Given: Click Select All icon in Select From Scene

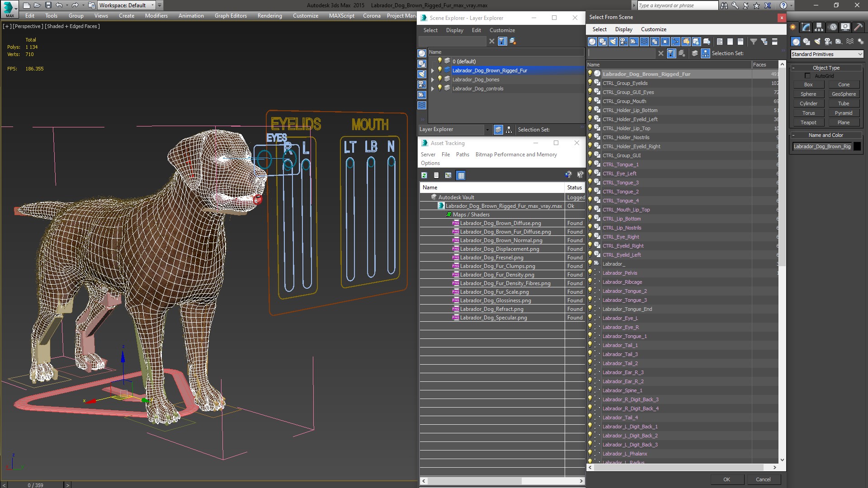Looking at the screenshot, I should click(720, 42).
